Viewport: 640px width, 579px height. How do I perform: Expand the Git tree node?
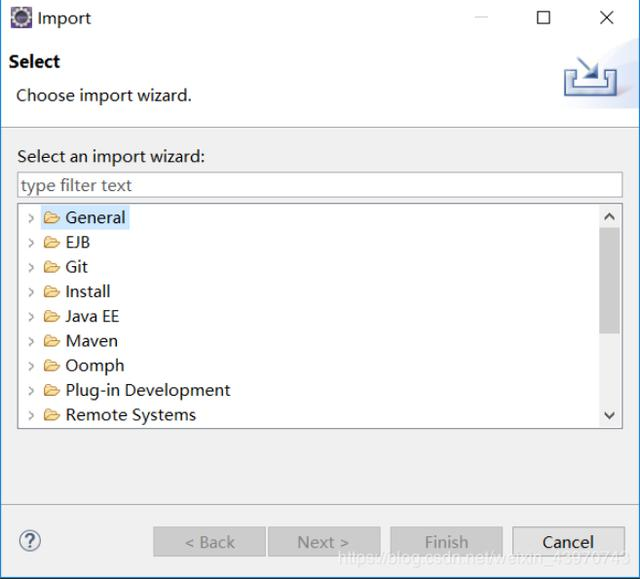[31, 267]
